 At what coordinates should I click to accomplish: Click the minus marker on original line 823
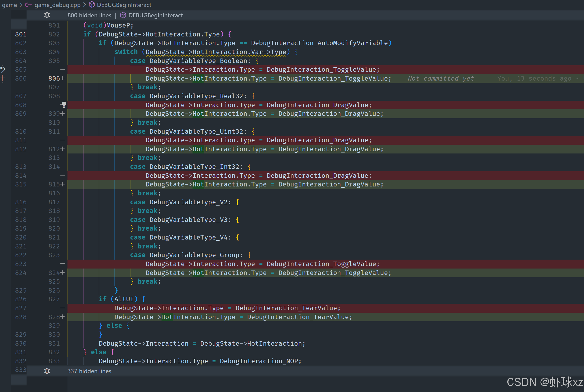63,264
